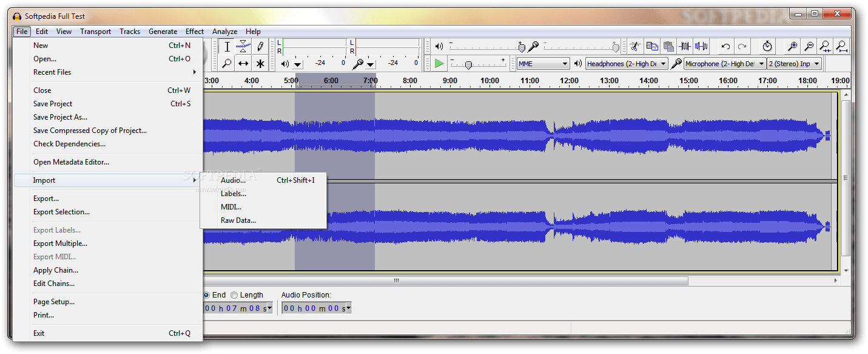Expand the Microphone input device dropdown
This screenshot has height=354, width=868.
coord(725,64)
